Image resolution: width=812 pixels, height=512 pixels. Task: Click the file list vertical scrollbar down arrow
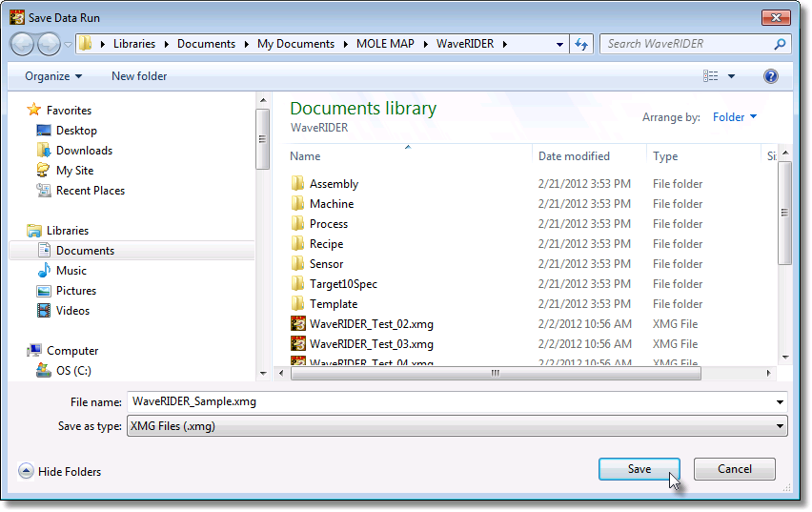tap(785, 357)
